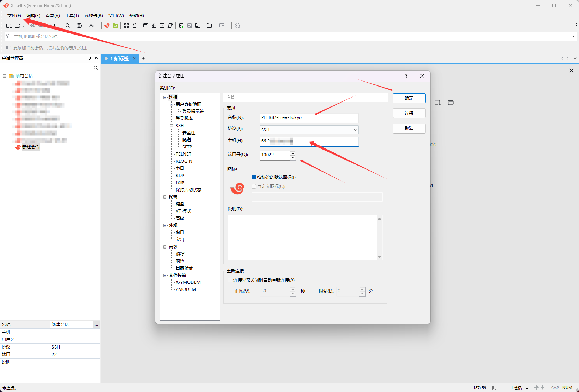Enable auto reconnect on abnormal close

(x=230, y=280)
